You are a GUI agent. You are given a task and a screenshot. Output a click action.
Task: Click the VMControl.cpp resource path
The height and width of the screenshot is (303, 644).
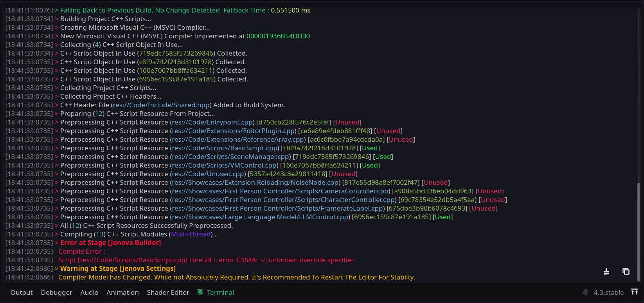tap(224, 165)
